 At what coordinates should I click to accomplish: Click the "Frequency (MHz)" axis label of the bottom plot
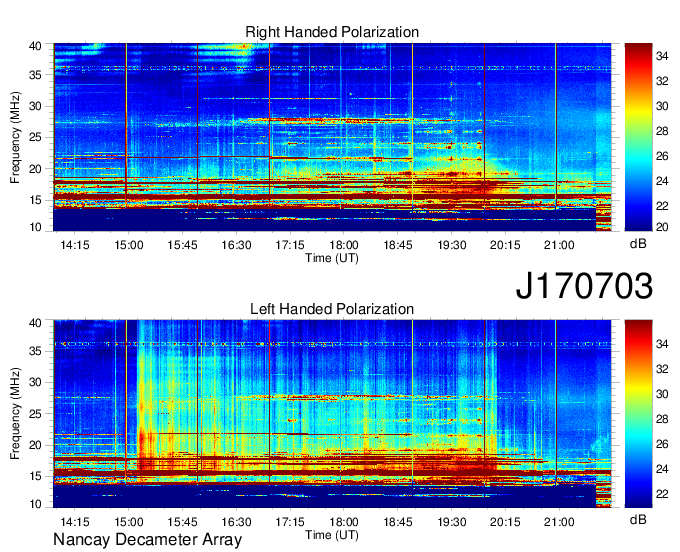(x=15, y=414)
